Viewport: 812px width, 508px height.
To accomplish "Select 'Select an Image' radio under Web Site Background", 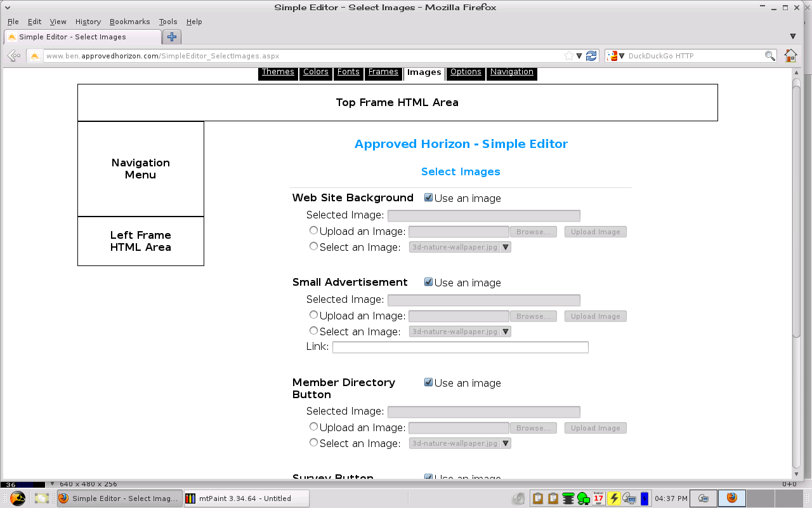I will [313, 246].
